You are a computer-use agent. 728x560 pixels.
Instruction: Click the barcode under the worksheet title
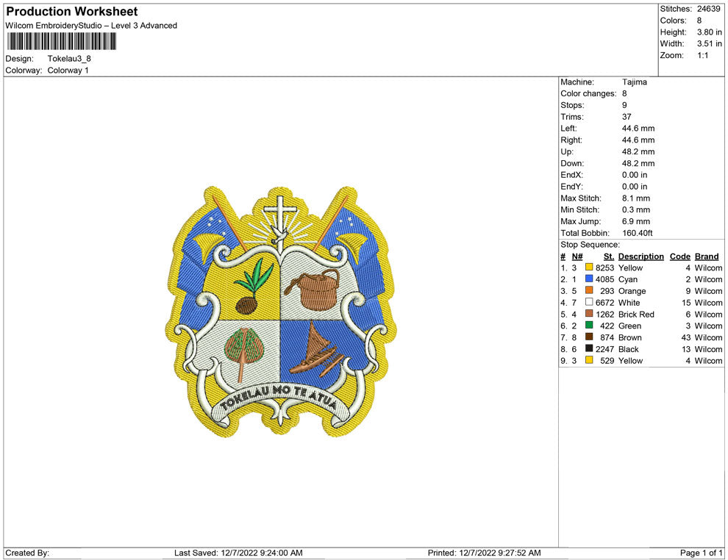pyautogui.click(x=61, y=41)
